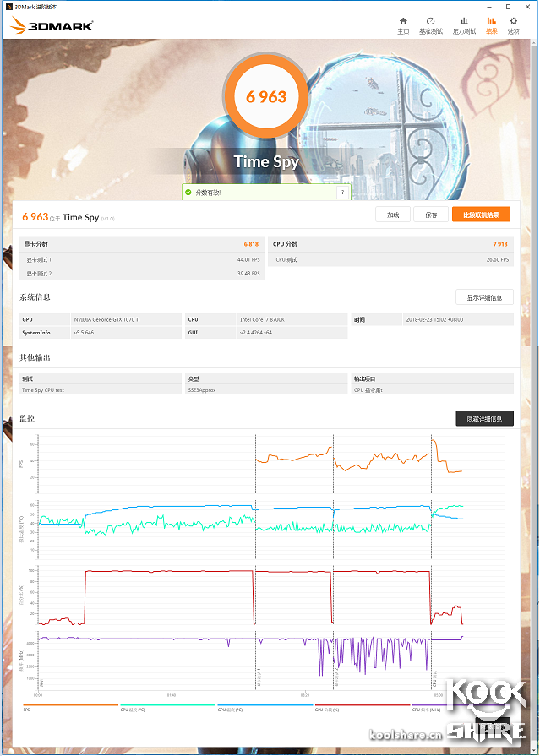Screen dimensions: 540x756
Task: Click the Time Spy CPU test cell
Action: tap(101, 389)
